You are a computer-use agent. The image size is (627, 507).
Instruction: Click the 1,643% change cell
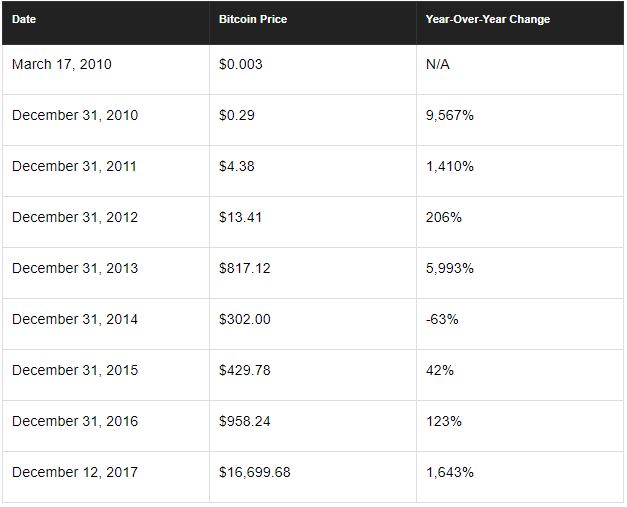coord(449,472)
